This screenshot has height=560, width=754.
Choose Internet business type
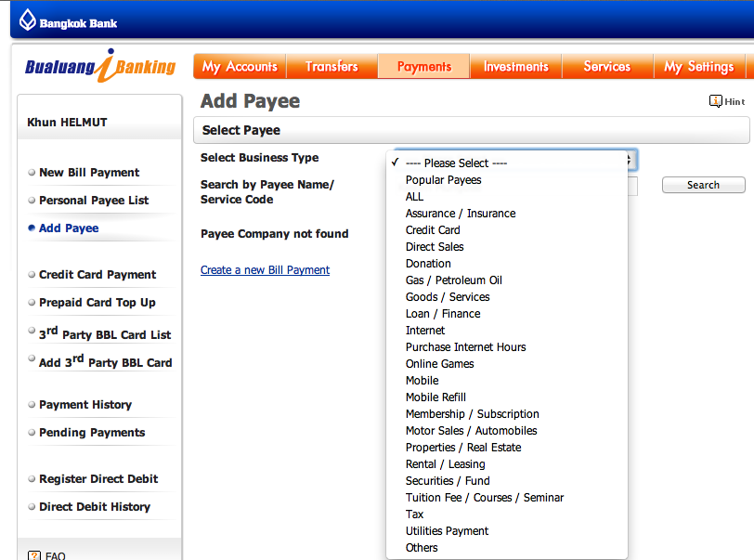point(507,331)
